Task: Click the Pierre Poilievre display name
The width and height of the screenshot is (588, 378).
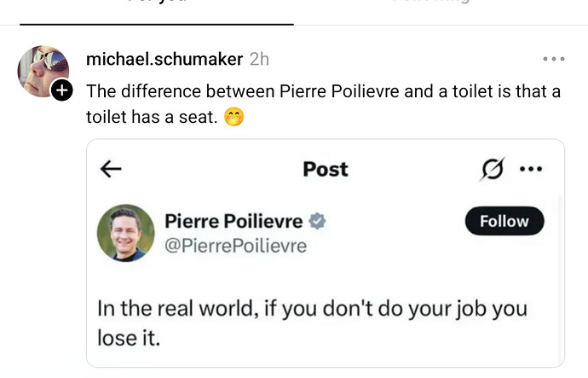Action: tap(233, 221)
